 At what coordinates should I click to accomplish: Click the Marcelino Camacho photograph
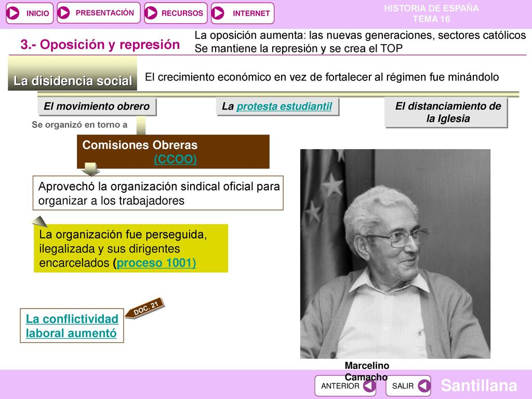tap(395, 254)
